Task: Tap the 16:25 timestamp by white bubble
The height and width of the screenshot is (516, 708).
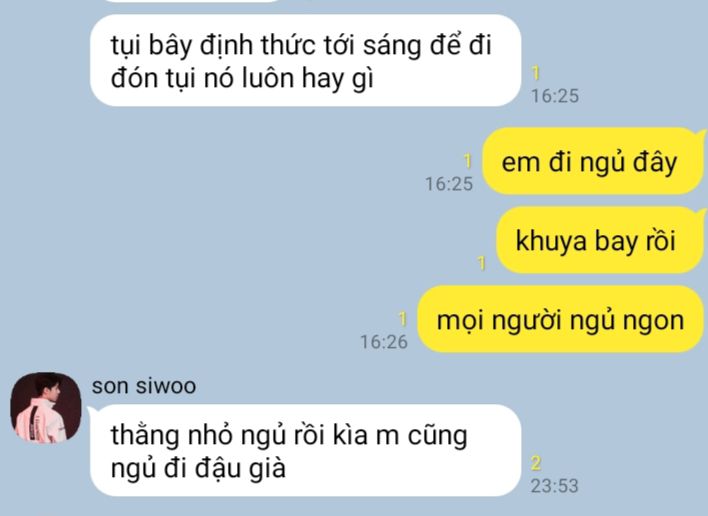Action: point(554,96)
